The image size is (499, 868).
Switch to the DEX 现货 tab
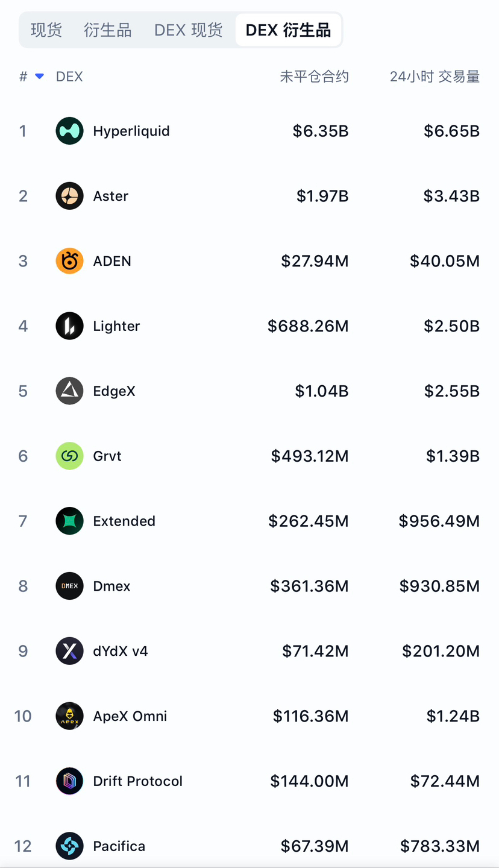tap(188, 30)
